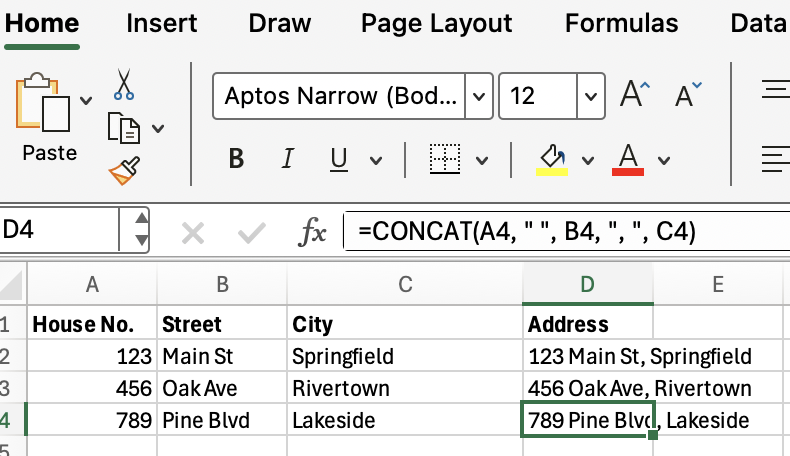This screenshot has height=456, width=790.
Task: Toggle Bold formatting
Action: coord(236,159)
